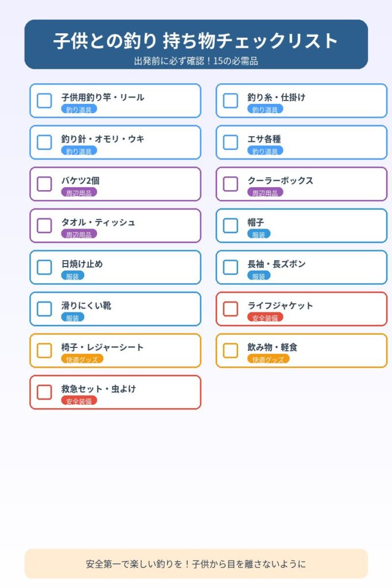392x588 pixels.
Task: Tick the 救急セット・虫よけ checkbox
Action: tap(44, 392)
